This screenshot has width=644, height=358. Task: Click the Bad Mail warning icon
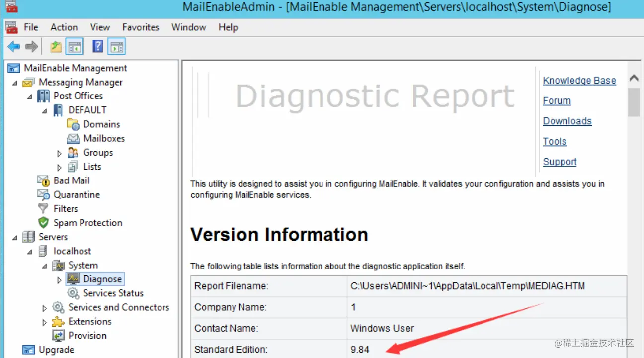(44, 180)
